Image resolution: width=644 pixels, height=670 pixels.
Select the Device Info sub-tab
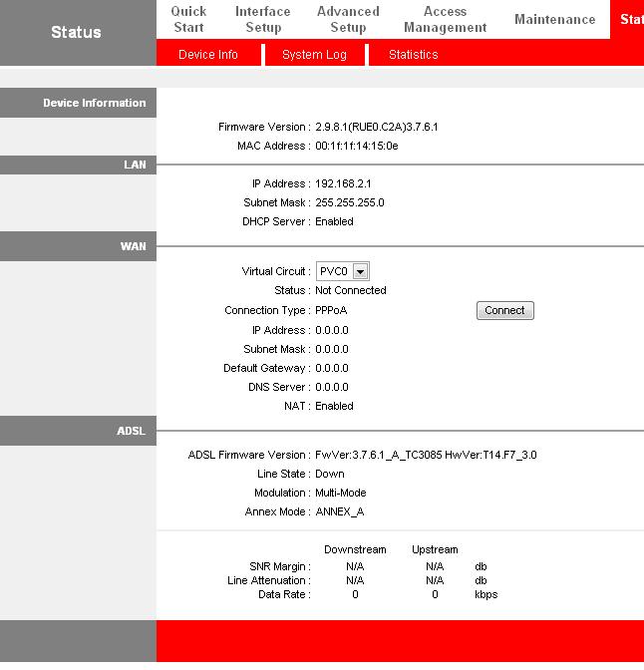(x=208, y=55)
